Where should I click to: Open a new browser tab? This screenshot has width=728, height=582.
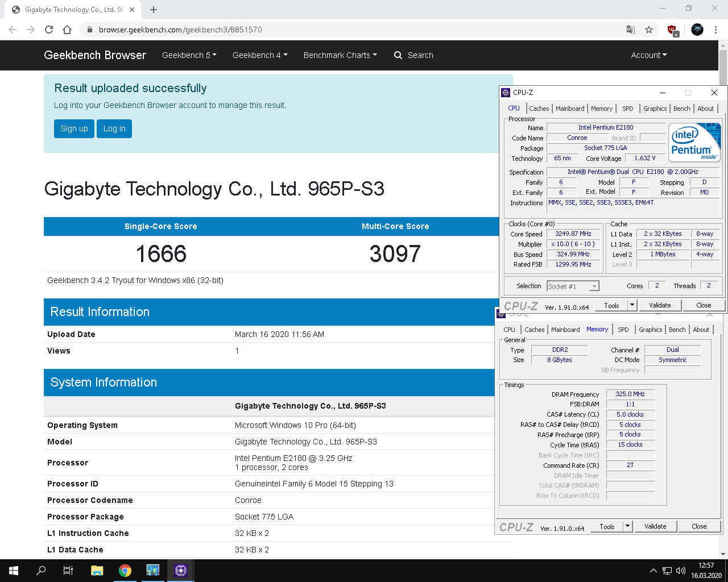pyautogui.click(x=154, y=10)
